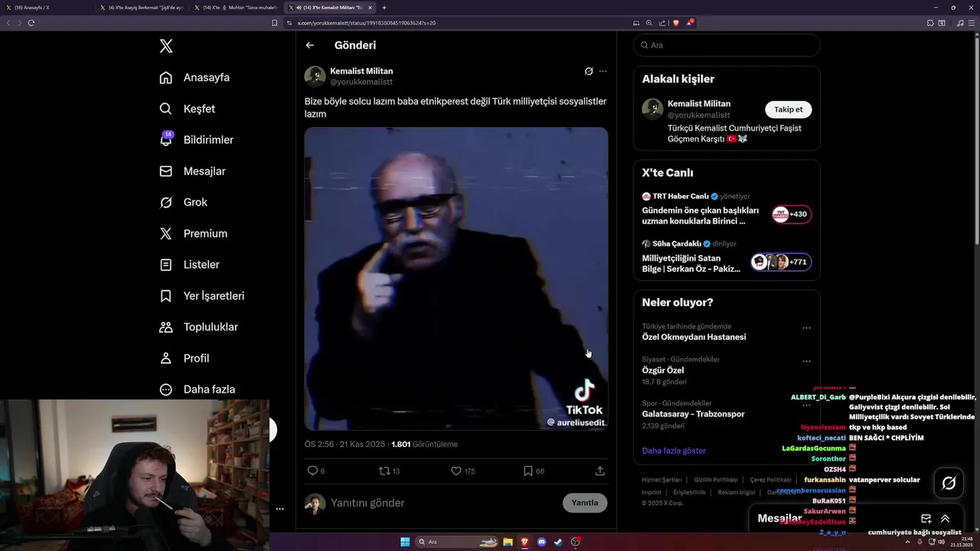Open more options for Özel Okmeydanı trend
This screenshot has width=980, height=551.
point(806,328)
